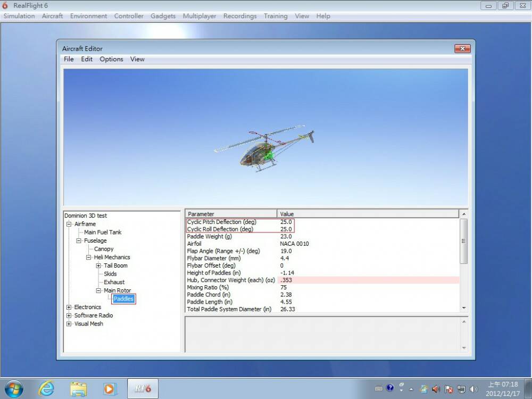Select Main Fuel Tank in tree
The height and width of the screenshot is (399, 532).
coord(103,232)
